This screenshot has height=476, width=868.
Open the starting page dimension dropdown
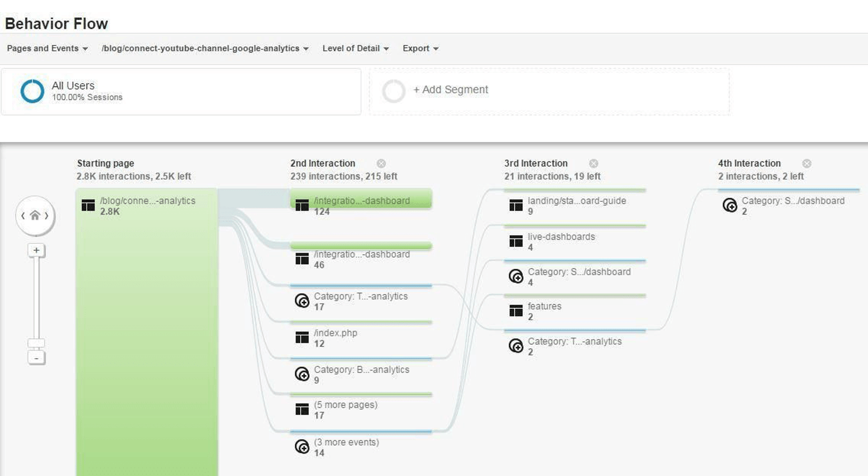coord(204,48)
